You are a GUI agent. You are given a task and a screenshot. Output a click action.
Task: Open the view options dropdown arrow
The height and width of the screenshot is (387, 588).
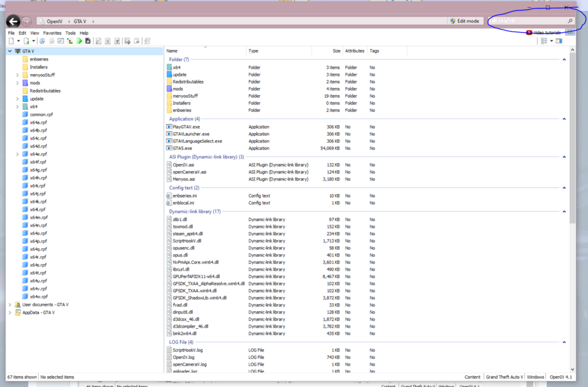tap(552, 41)
